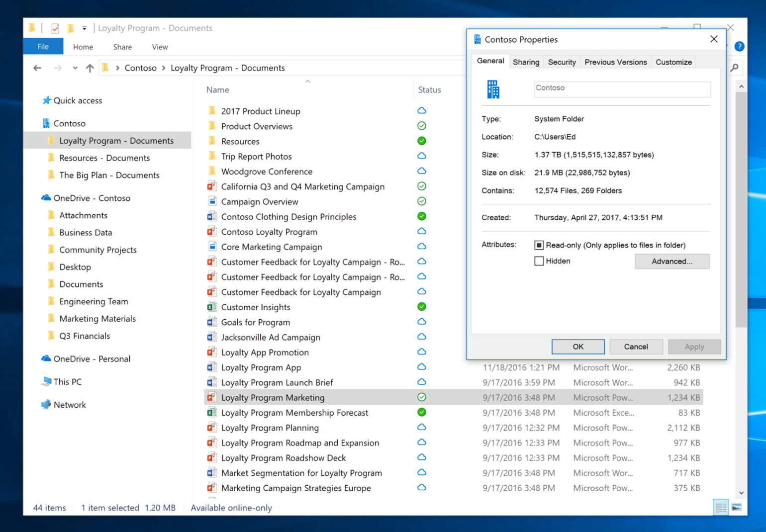Screen dimensions: 766x532
Task: Open the Quick Access Toolbar dropdown arrow
Action: [x=84, y=28]
